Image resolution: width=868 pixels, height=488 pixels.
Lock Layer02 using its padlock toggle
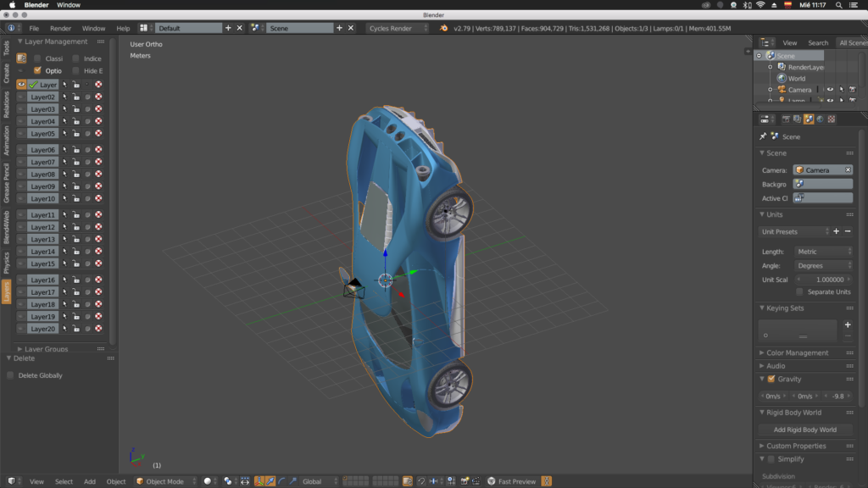[76, 97]
